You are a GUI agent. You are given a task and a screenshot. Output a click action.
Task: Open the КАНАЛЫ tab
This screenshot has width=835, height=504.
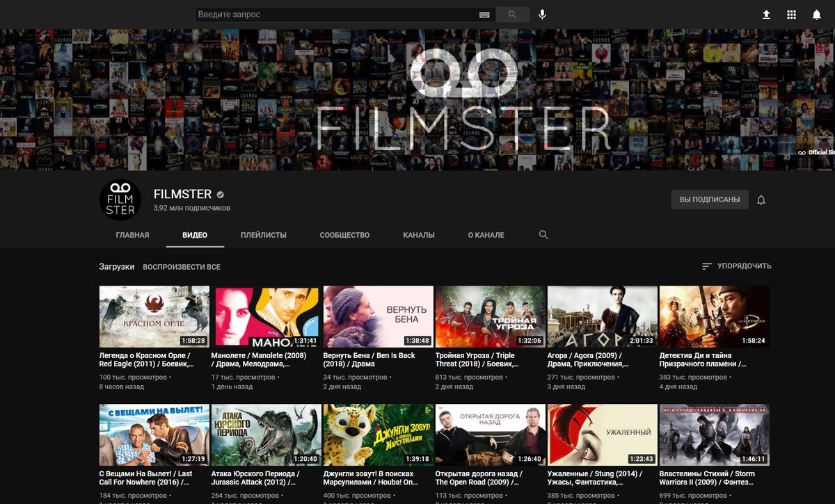tap(419, 235)
